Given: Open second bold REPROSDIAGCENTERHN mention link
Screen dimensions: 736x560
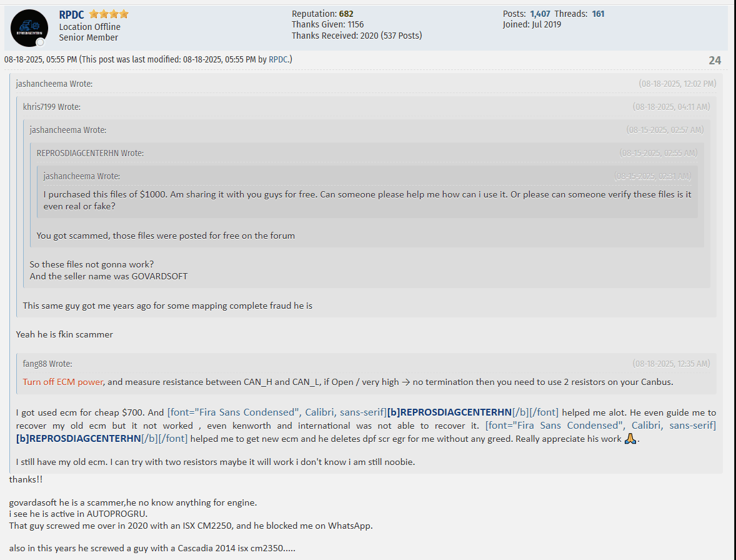Looking at the screenshot, I should point(78,438).
